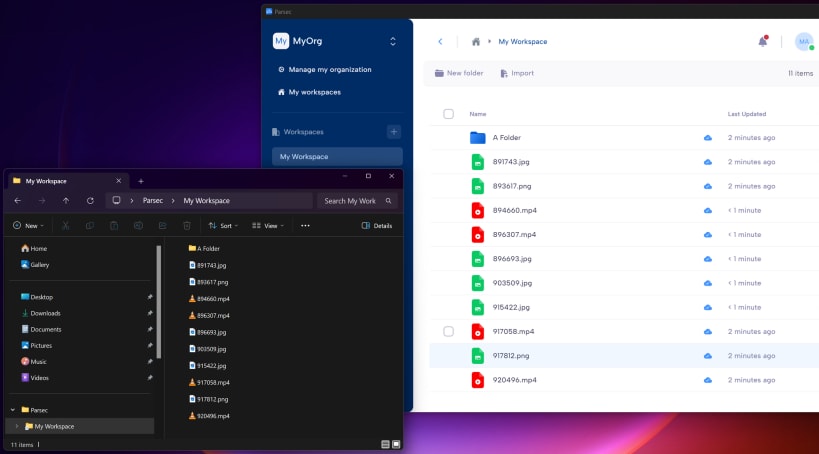
Task: Click the PC icon in Explorer address bar
Action: click(116, 201)
